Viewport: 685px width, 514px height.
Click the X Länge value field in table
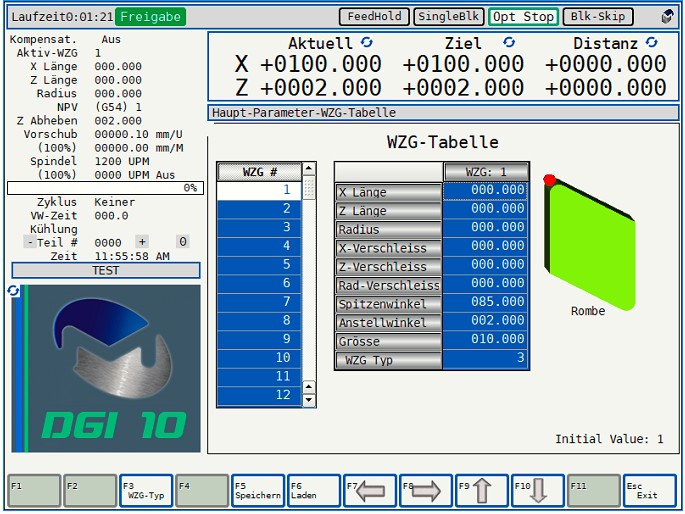point(485,190)
